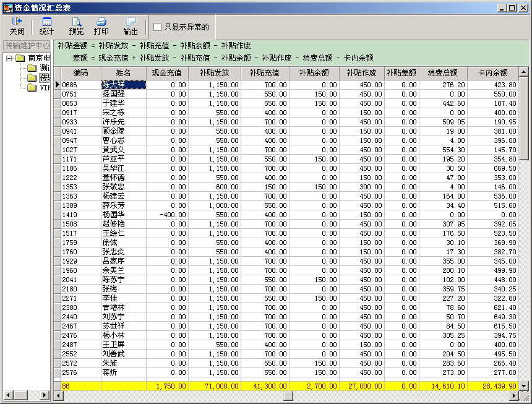Click the left tree panel's scroll-left arrow
This screenshot has height=404, width=532.
8,395
